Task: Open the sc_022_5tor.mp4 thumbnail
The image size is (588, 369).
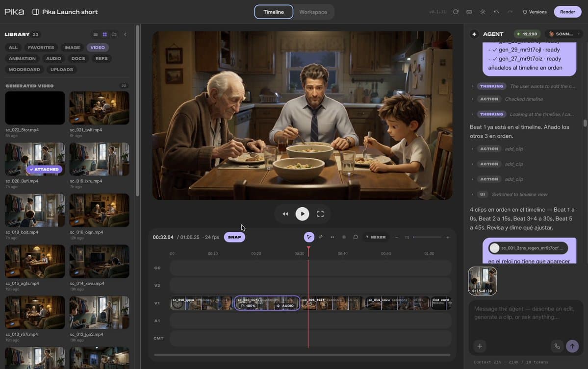Action: pos(35,108)
